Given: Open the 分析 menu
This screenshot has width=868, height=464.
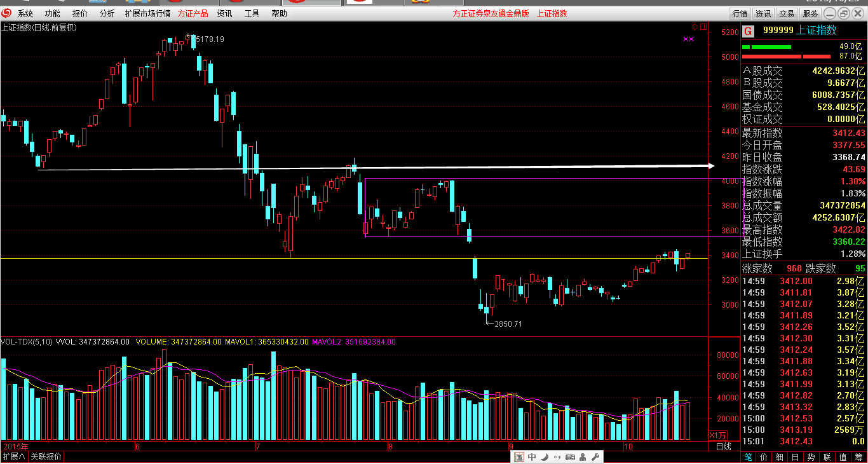Looking at the screenshot, I should (107, 13).
